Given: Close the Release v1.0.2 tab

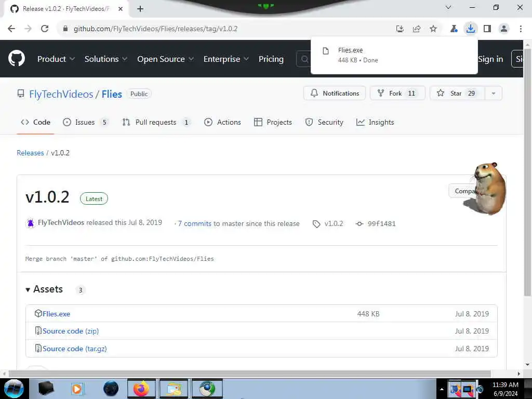Looking at the screenshot, I should [121, 9].
